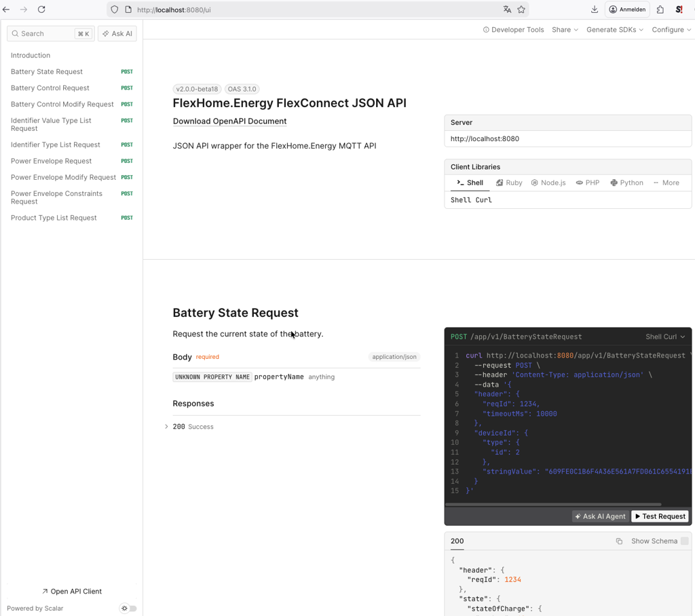Click Ask AI Agent button
Screen dimensions: 695x616
[x=600, y=516]
